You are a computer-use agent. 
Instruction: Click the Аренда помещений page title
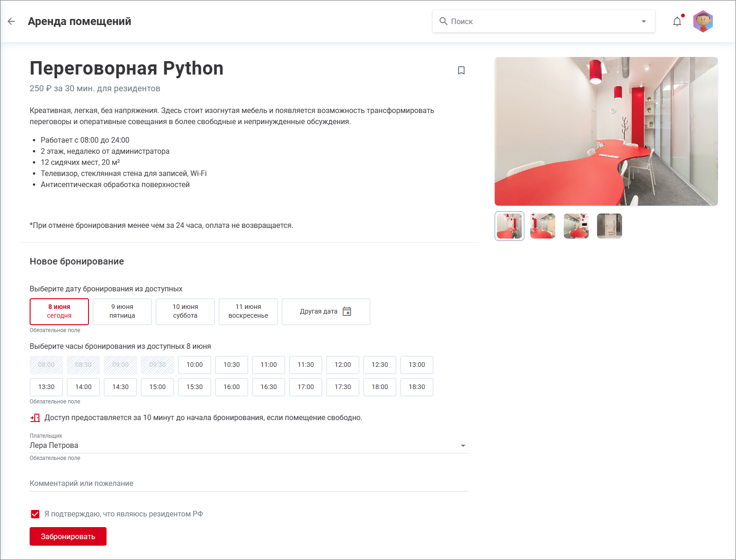(x=80, y=21)
